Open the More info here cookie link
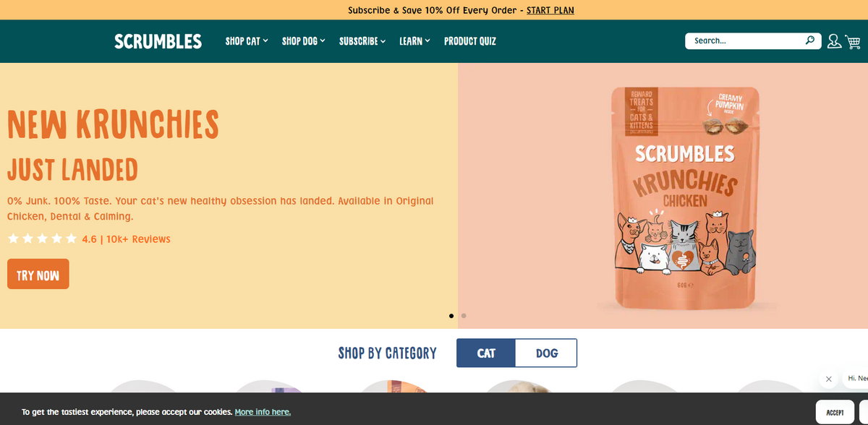The width and height of the screenshot is (868, 425). (x=263, y=412)
